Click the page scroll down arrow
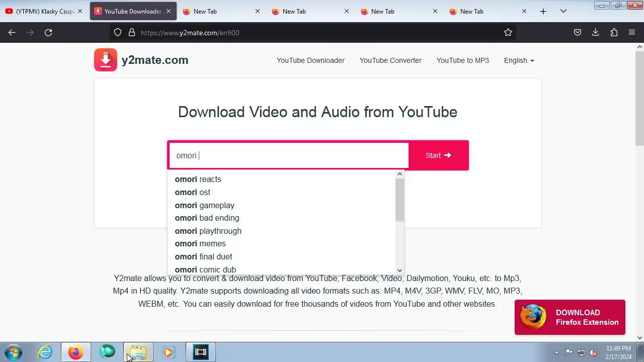 point(639,338)
